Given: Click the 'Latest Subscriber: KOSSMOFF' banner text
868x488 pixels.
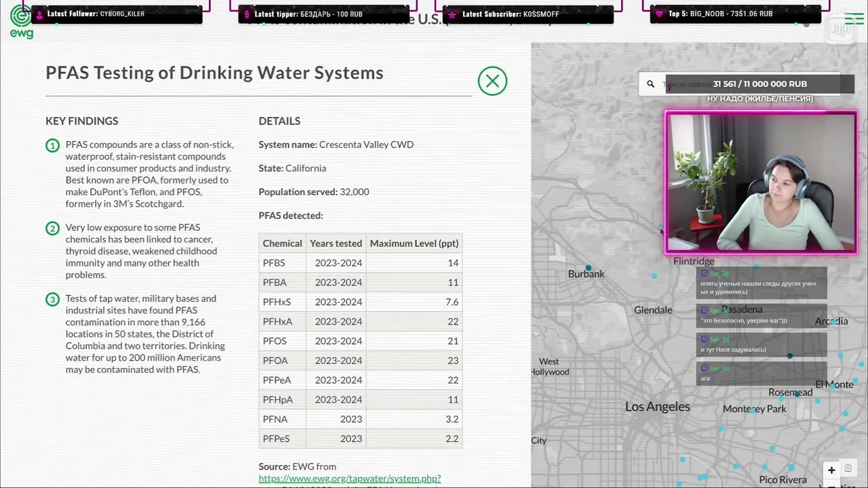Looking at the screenshot, I should coord(511,14).
